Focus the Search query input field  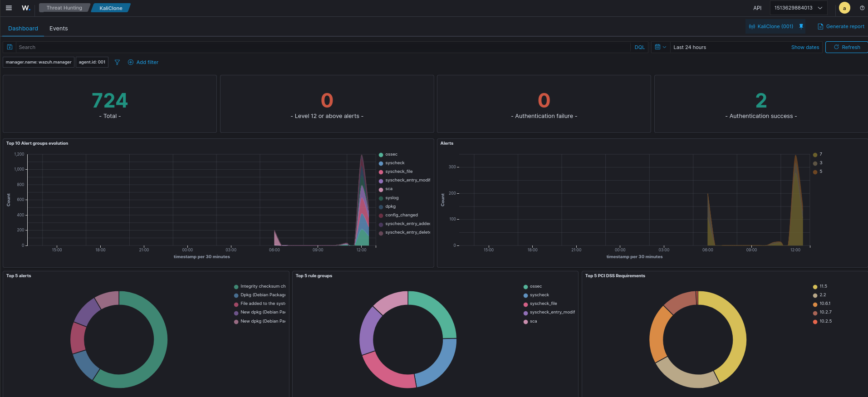tap(323, 47)
